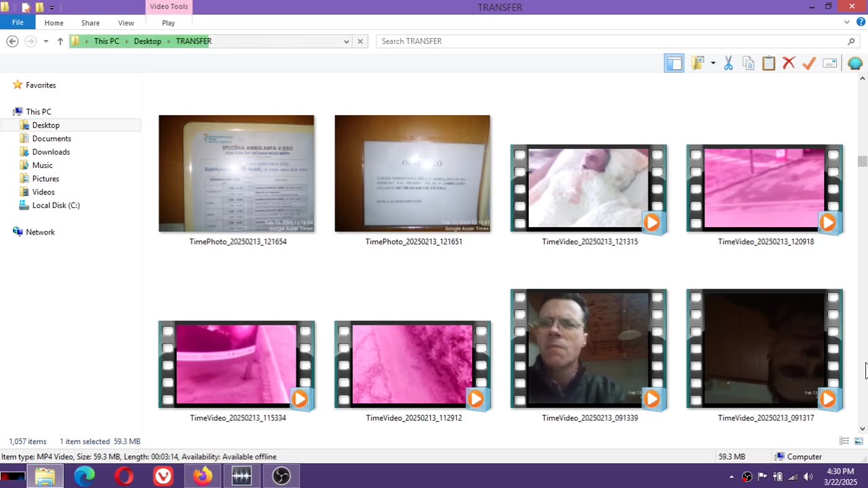
Task: Switch to Large icons view in status bar
Action: point(859,441)
